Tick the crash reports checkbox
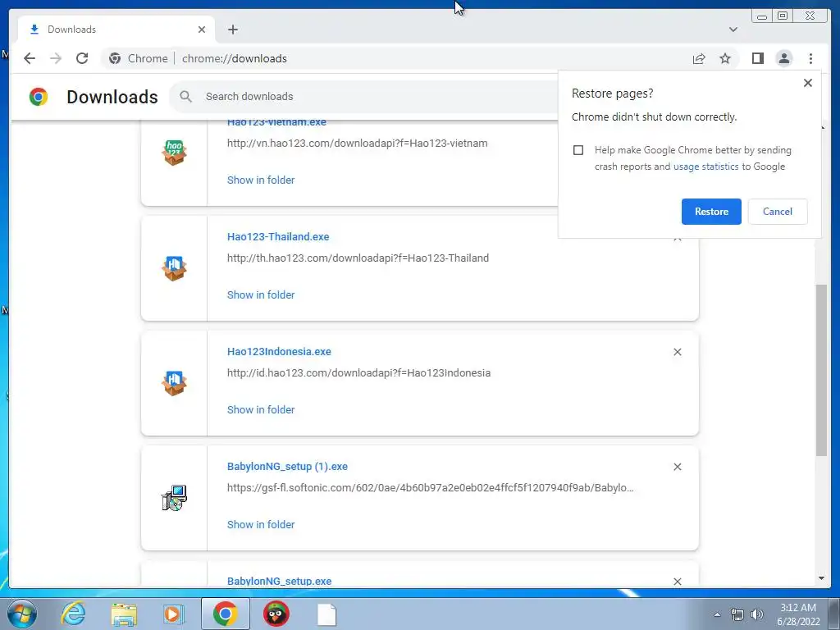840x630 pixels. coord(578,150)
